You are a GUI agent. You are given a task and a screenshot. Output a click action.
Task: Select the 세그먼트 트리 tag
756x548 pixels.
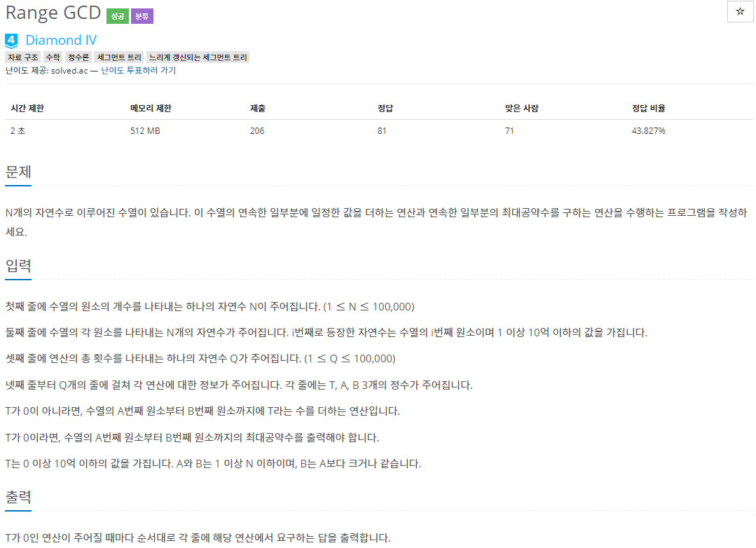point(119,57)
